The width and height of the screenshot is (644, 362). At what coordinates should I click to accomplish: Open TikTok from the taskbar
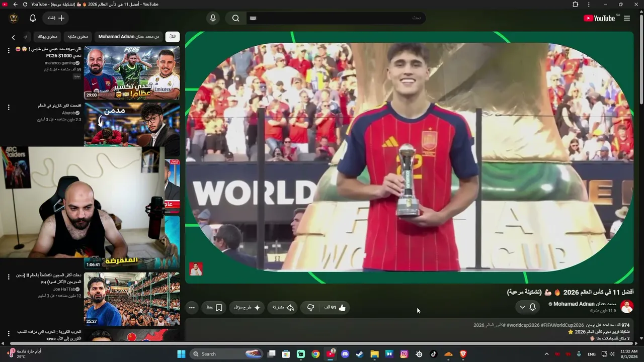point(434,354)
